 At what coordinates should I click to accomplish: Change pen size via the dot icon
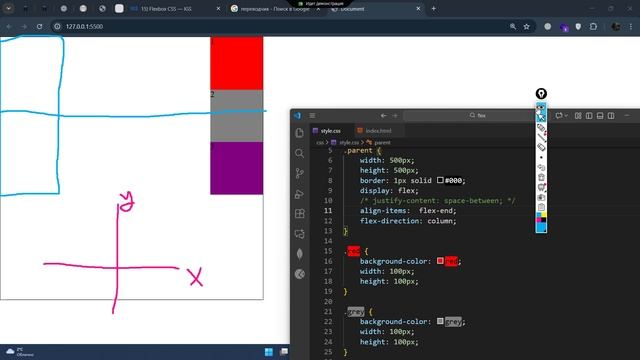click(541, 158)
